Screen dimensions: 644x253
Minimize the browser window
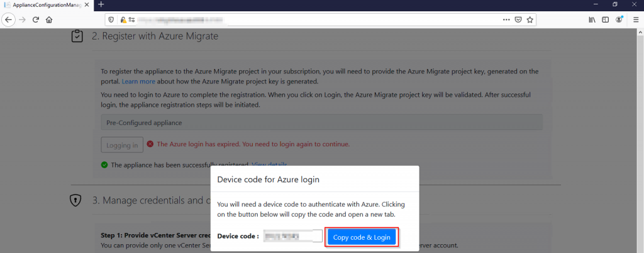[596, 4]
